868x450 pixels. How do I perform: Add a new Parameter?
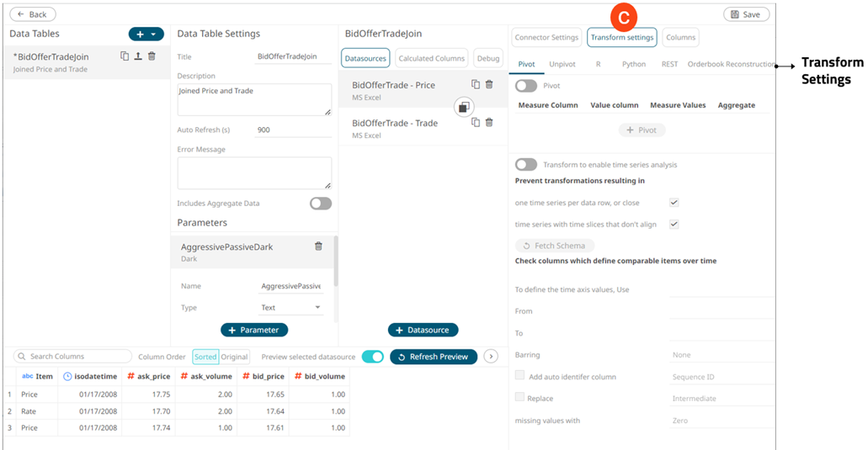[254, 330]
